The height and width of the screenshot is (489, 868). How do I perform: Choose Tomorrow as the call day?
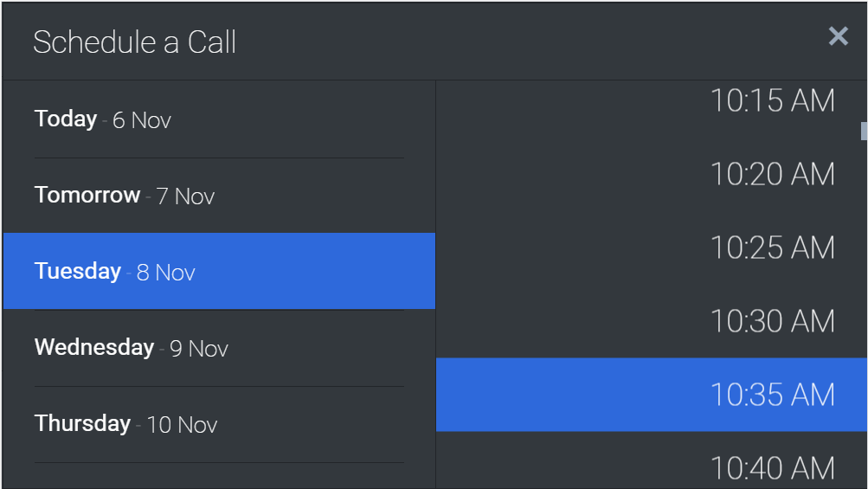(x=87, y=195)
